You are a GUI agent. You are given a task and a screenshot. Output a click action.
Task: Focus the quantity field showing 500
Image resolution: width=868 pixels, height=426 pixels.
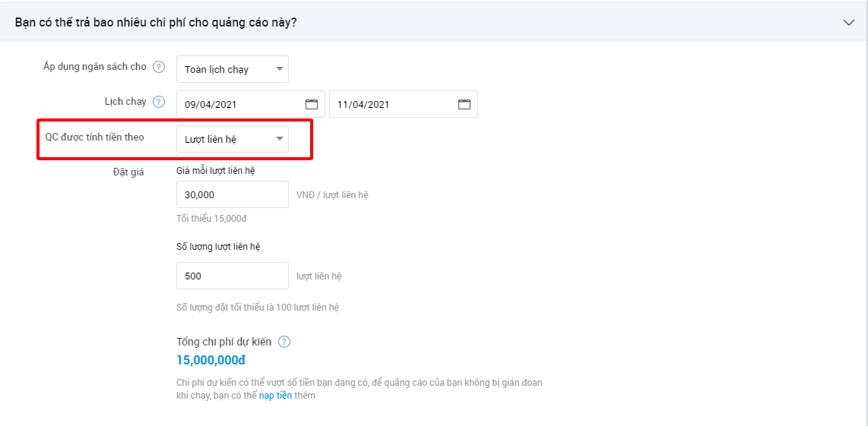coord(233,276)
